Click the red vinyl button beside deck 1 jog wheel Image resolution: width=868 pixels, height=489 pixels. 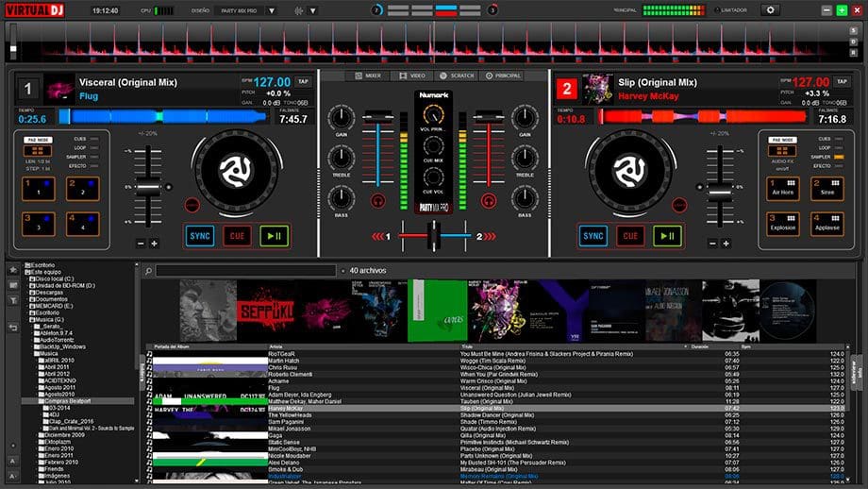(x=192, y=205)
